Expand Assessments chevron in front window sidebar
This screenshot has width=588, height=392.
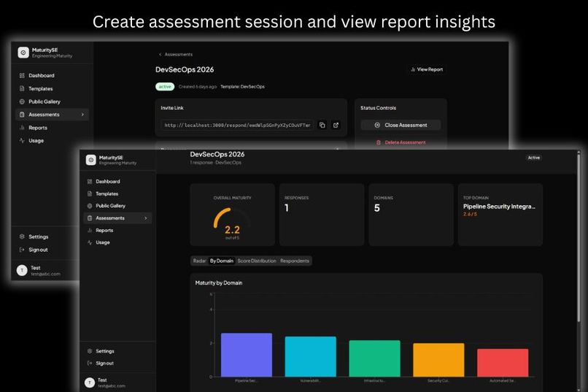[x=145, y=218]
